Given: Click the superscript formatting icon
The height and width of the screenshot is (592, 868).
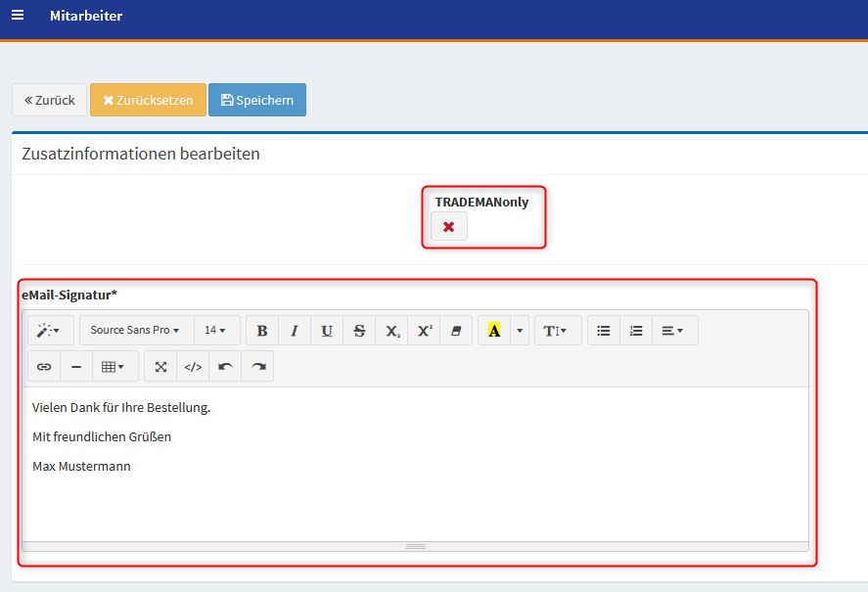Looking at the screenshot, I should 424,331.
